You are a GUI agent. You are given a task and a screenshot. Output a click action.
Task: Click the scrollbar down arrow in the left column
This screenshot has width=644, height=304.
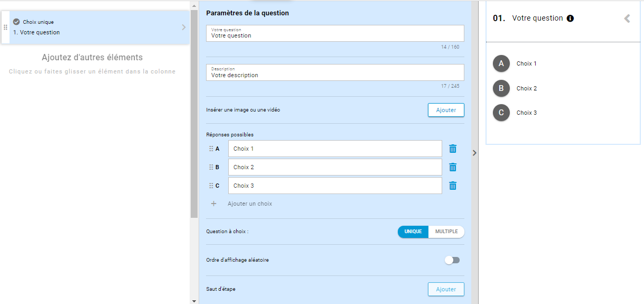194,301
